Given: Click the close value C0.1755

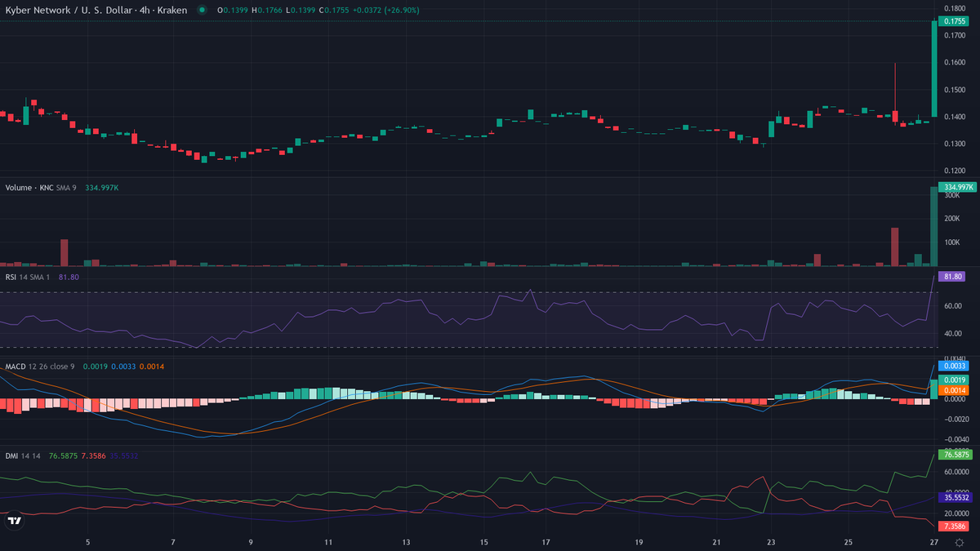Looking at the screenshot, I should point(332,10).
